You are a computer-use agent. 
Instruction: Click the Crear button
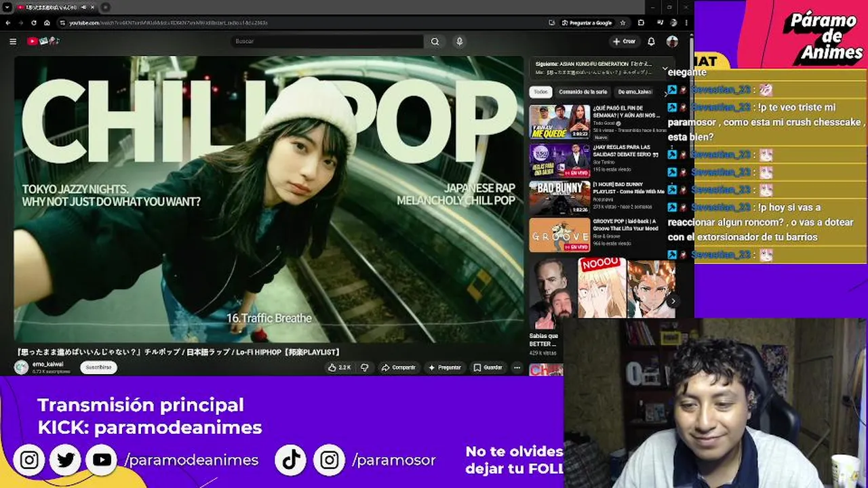(625, 41)
